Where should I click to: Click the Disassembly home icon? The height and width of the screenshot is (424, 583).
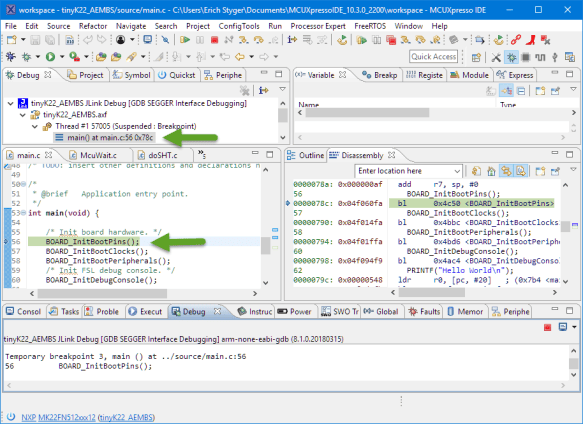point(492,171)
